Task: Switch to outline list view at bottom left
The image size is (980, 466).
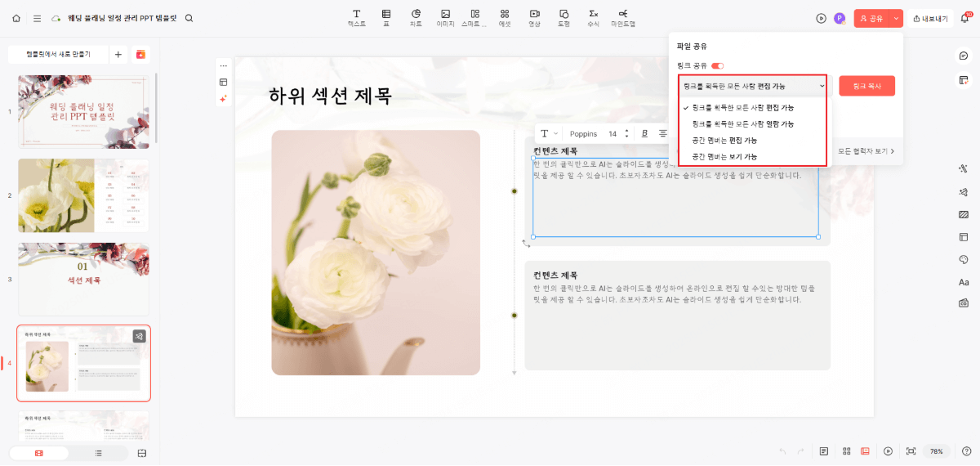Action: coord(98,453)
